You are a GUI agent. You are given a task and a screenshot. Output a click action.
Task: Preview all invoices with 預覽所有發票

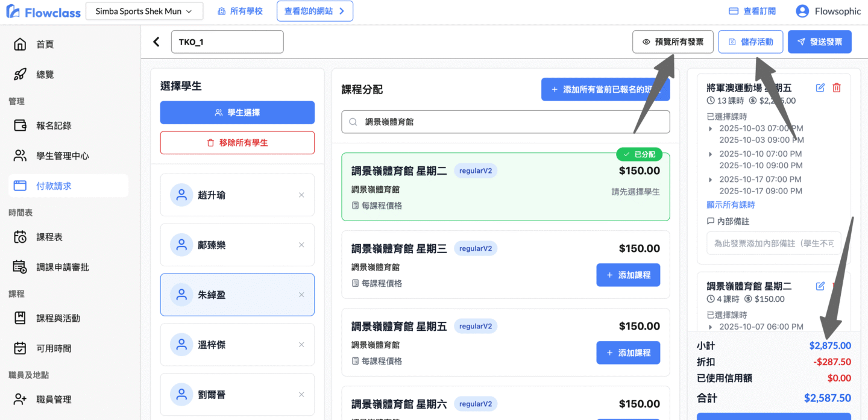673,42
